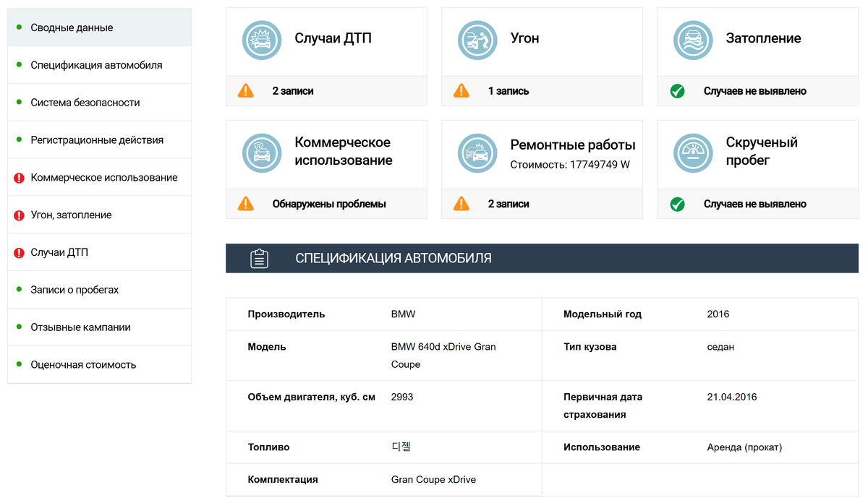868x503 pixels.
Task: Click Коммерческое использование card title
Action: [344, 151]
